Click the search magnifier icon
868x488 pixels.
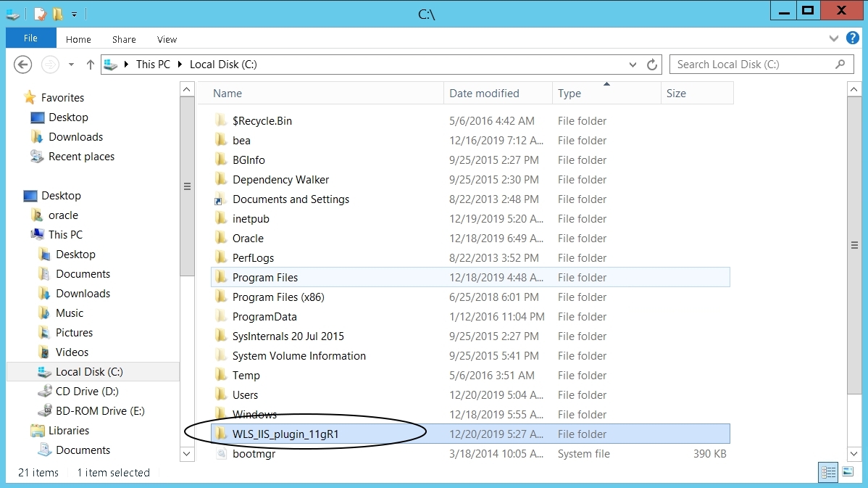[840, 65]
